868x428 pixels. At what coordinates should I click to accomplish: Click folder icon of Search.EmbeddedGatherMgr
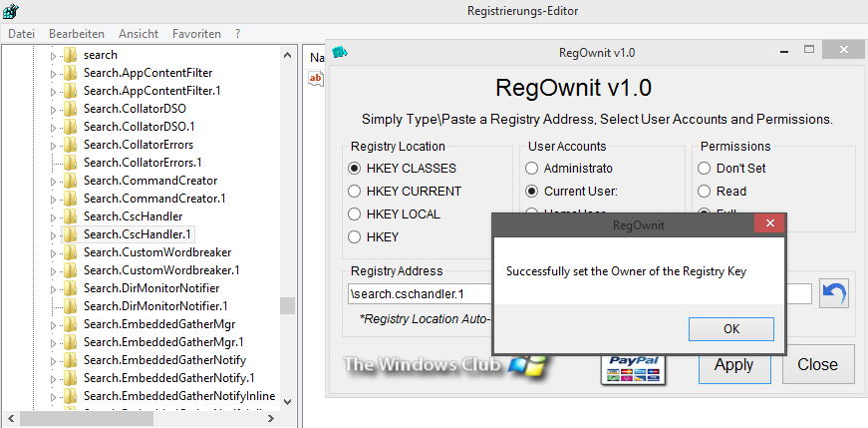coord(70,324)
